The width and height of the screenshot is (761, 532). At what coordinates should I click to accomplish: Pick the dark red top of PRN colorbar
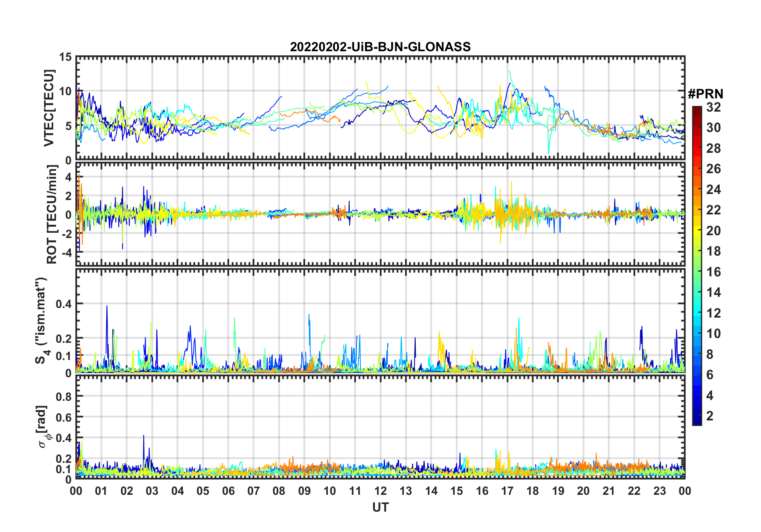pyautogui.click(x=697, y=110)
